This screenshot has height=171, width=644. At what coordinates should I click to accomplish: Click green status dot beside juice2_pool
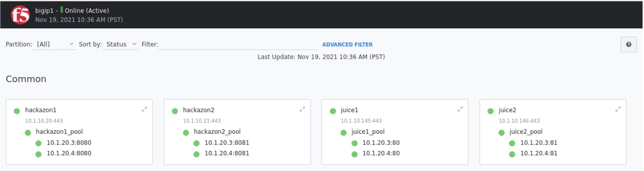[x=502, y=133]
